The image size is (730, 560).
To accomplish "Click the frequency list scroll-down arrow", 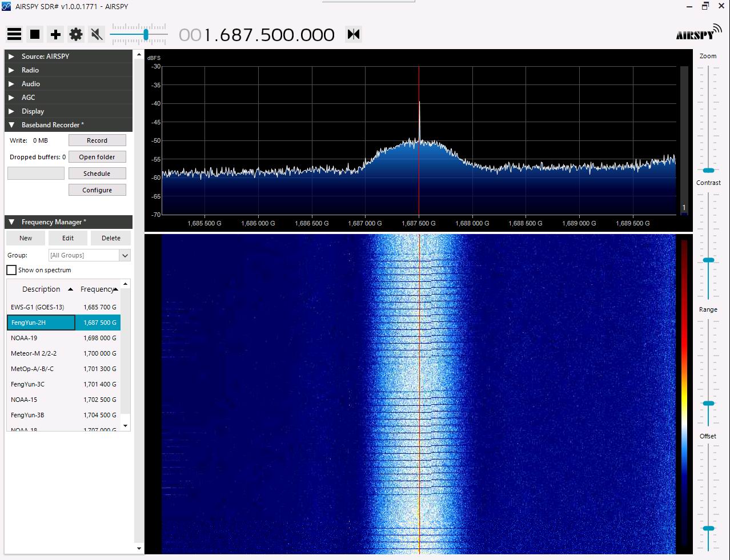I will coord(126,426).
